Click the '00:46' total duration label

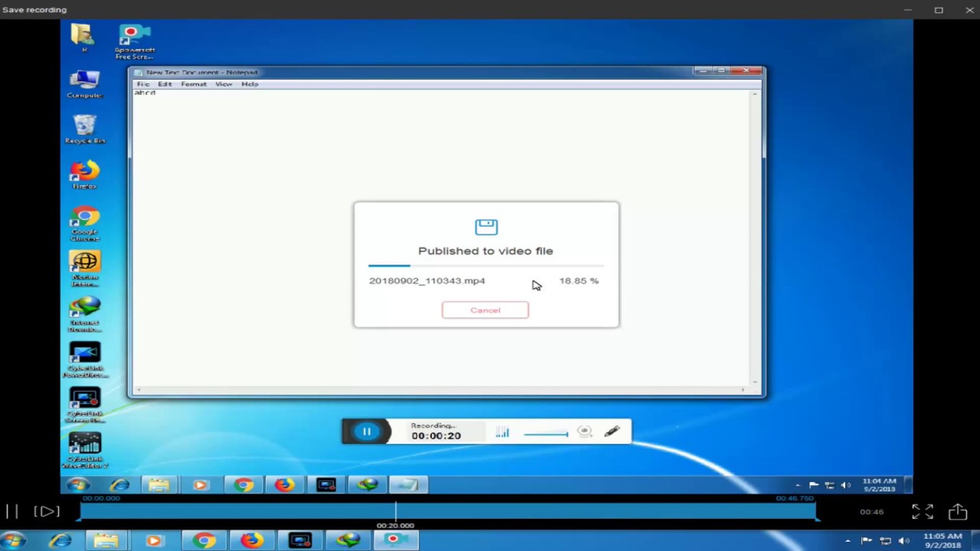tap(871, 512)
